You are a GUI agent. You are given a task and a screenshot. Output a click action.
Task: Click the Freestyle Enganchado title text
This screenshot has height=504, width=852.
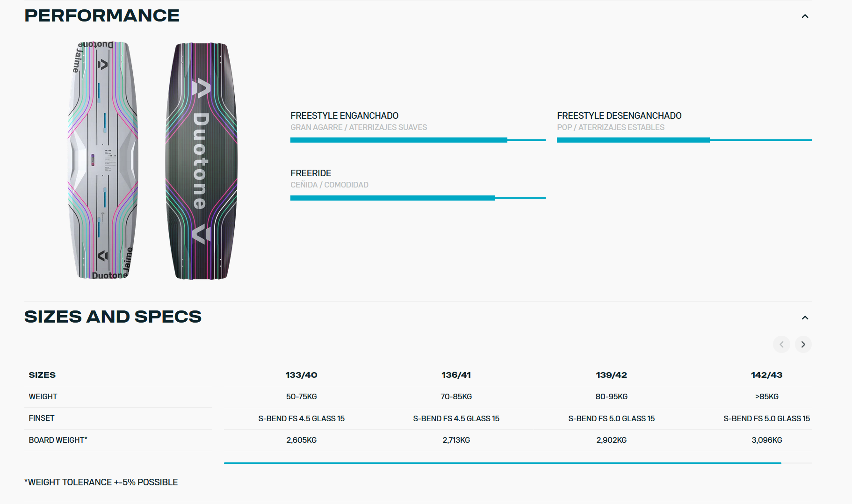345,116
